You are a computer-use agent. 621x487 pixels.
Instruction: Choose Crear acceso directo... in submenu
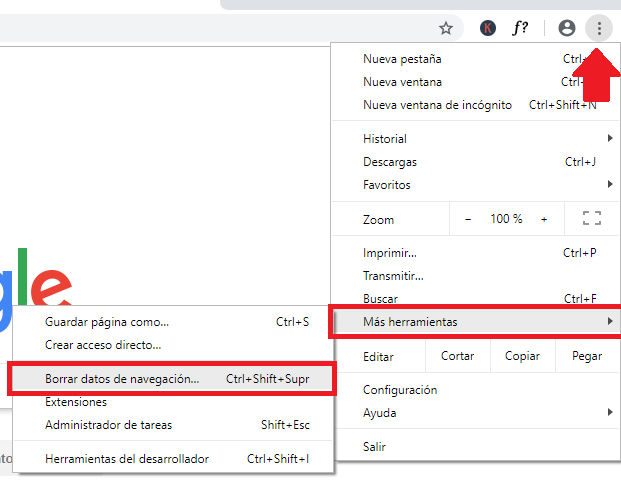(x=173, y=345)
